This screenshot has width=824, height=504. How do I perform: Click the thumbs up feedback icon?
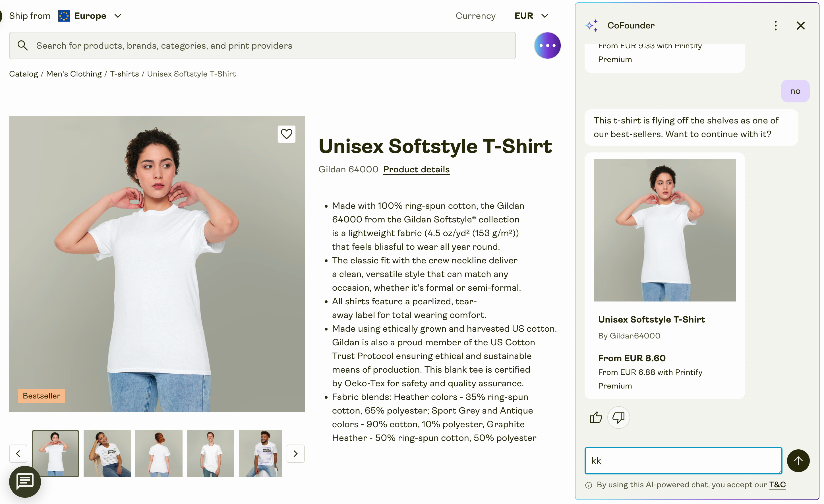596,417
